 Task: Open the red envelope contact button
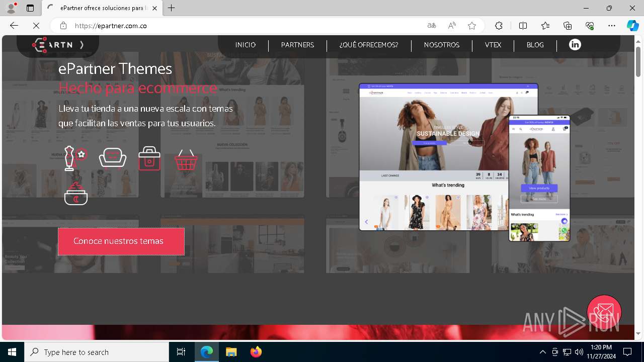click(x=604, y=312)
